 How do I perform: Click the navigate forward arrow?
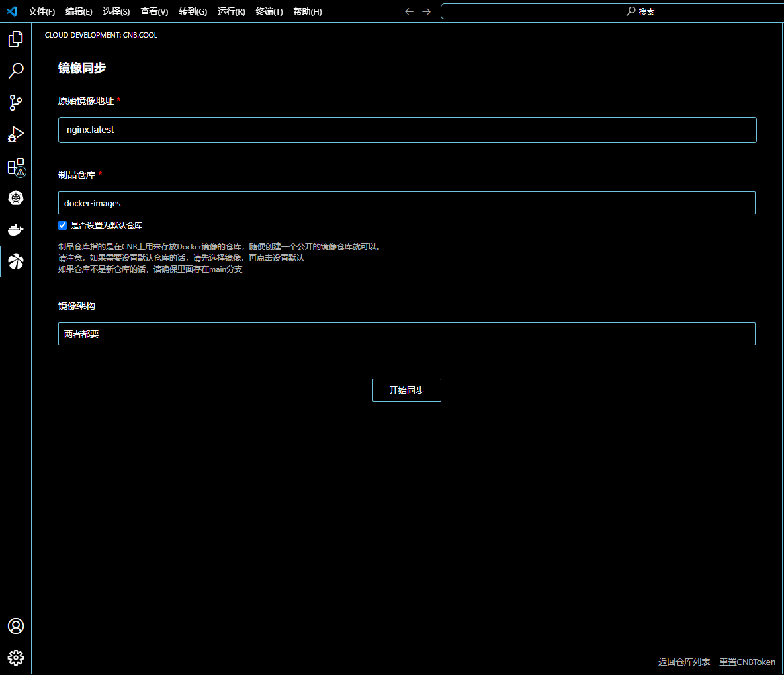[x=426, y=11]
